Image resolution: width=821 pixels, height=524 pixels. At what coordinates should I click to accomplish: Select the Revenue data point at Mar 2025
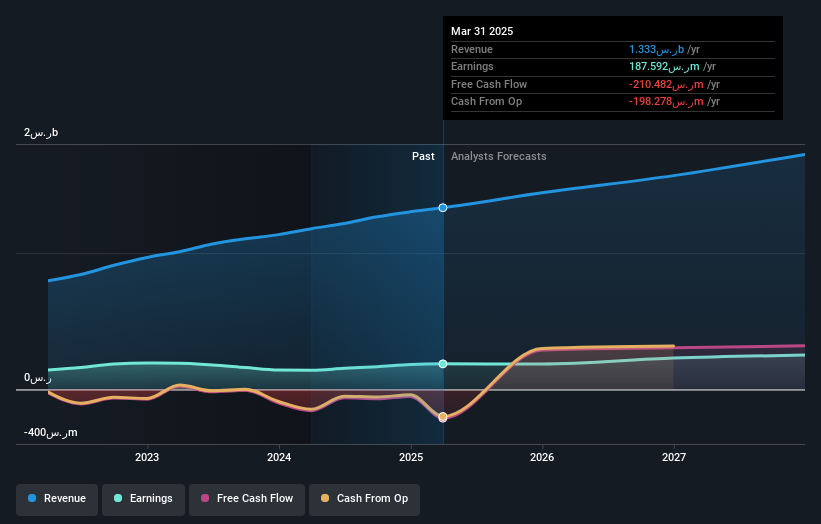point(443,208)
